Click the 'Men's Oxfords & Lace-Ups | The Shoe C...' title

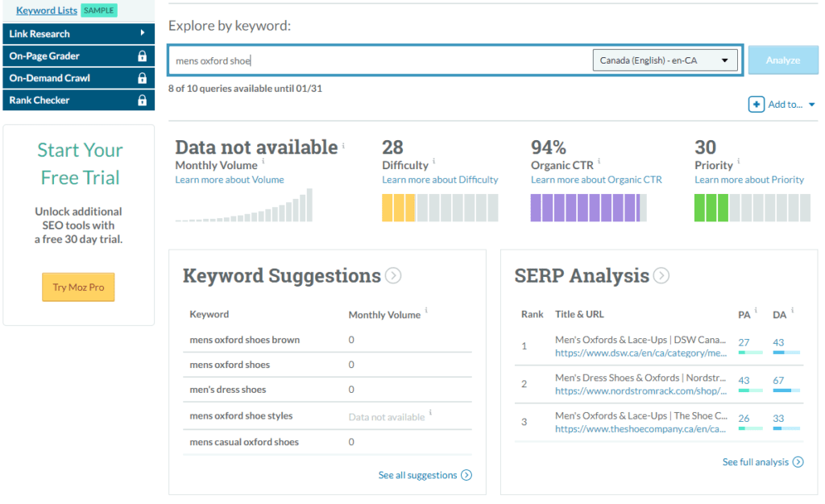coord(641,415)
